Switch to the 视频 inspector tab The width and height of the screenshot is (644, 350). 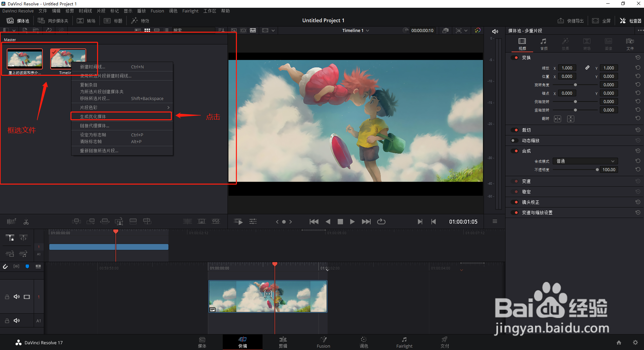point(522,44)
